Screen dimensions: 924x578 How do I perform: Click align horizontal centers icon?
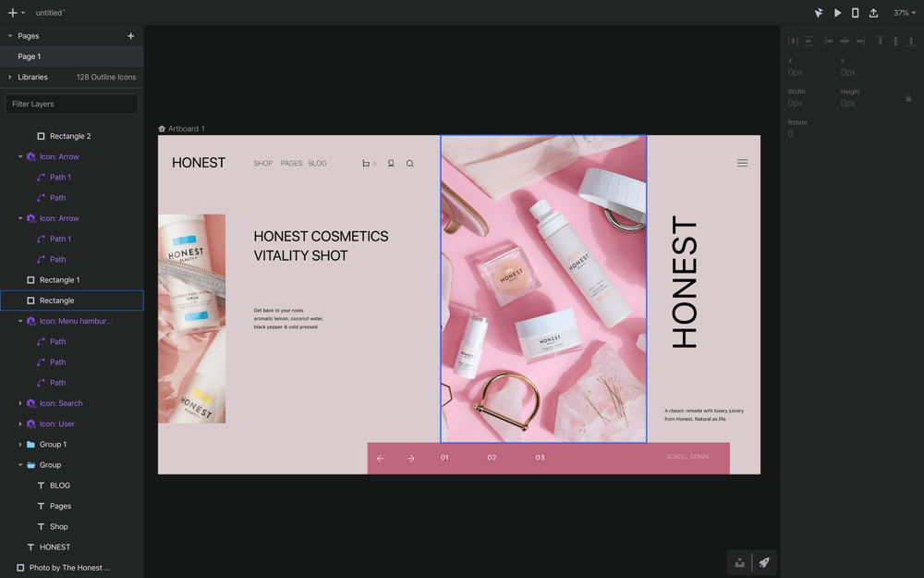coord(845,41)
